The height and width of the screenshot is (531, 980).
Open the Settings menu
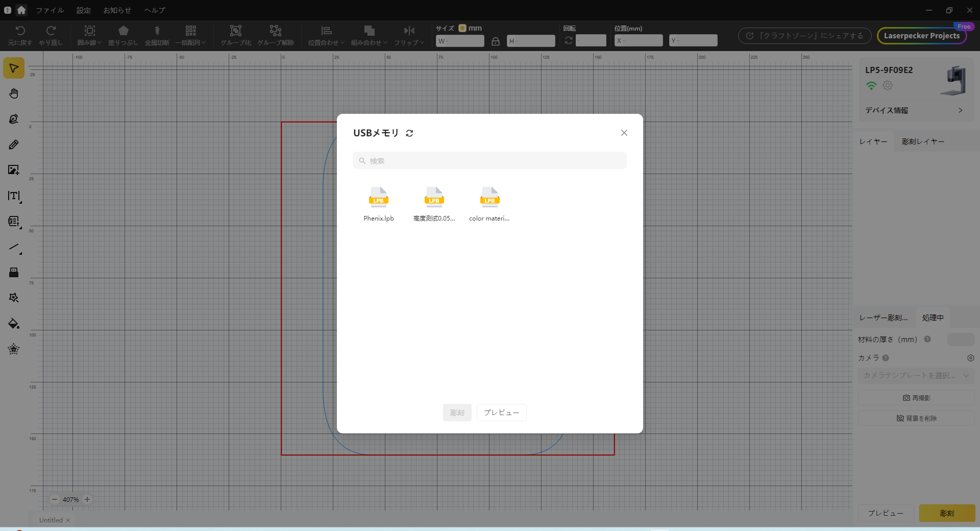click(x=84, y=10)
